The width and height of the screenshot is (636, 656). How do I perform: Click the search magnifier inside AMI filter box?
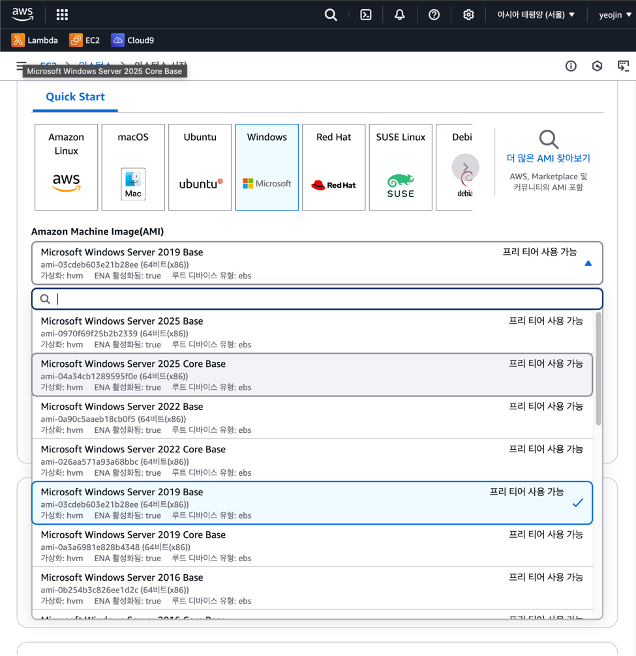click(x=45, y=299)
